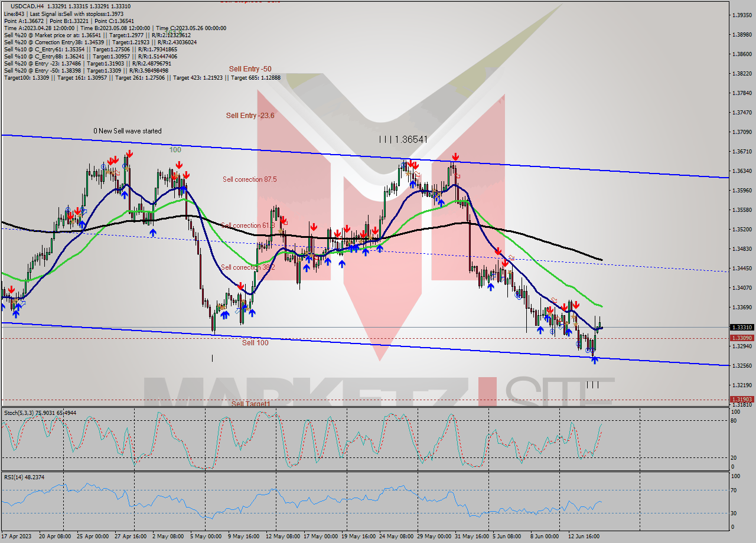Click the 80 level on Stochastic scale

[734, 421]
